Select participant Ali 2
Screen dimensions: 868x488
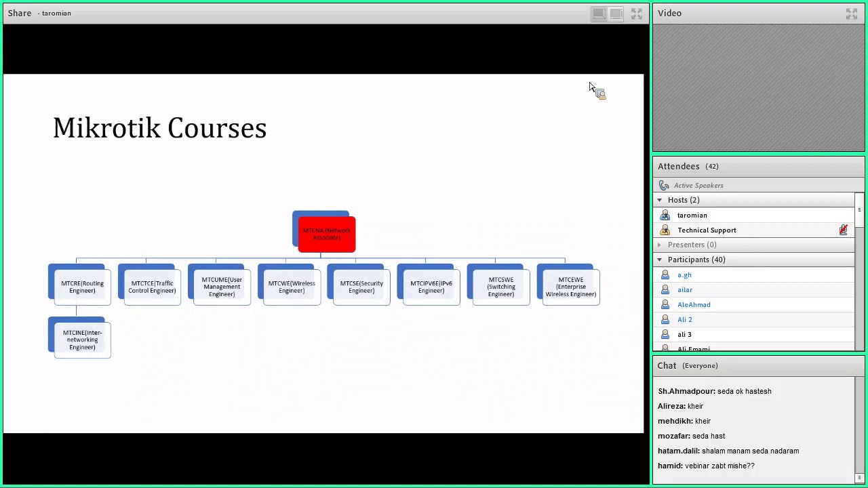(x=753, y=319)
